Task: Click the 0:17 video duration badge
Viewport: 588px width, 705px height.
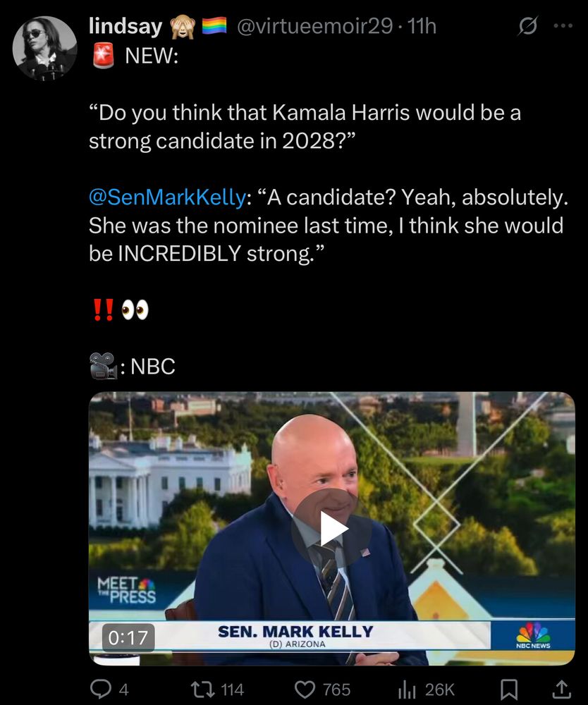Action: tap(128, 637)
